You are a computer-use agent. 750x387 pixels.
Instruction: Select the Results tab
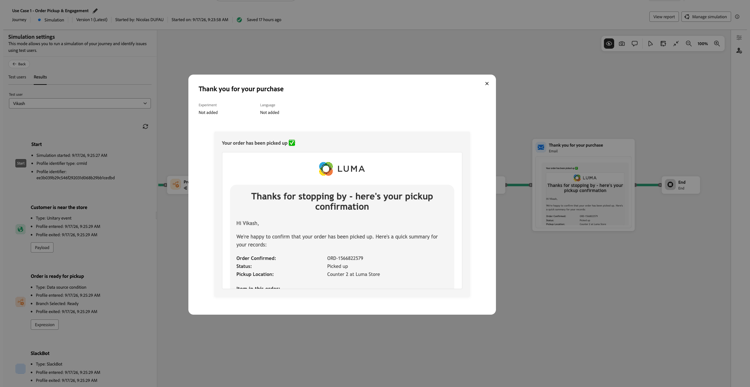pyautogui.click(x=40, y=77)
